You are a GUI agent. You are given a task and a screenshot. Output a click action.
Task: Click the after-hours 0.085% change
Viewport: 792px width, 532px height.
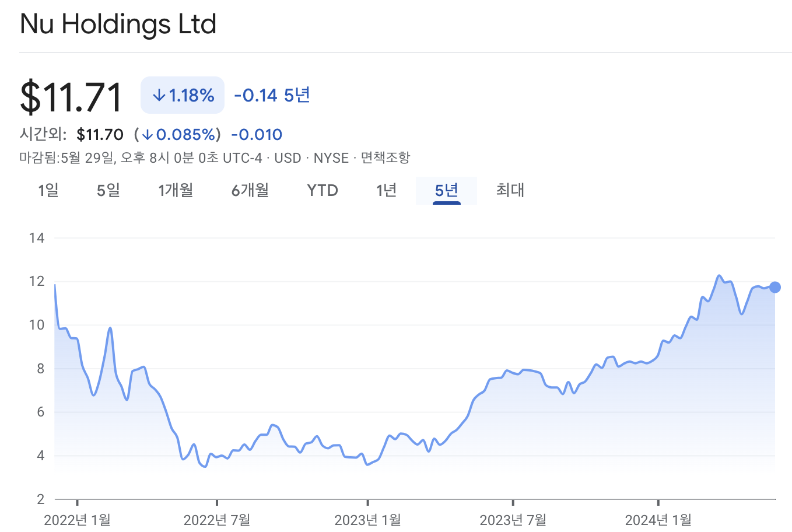tap(178, 135)
